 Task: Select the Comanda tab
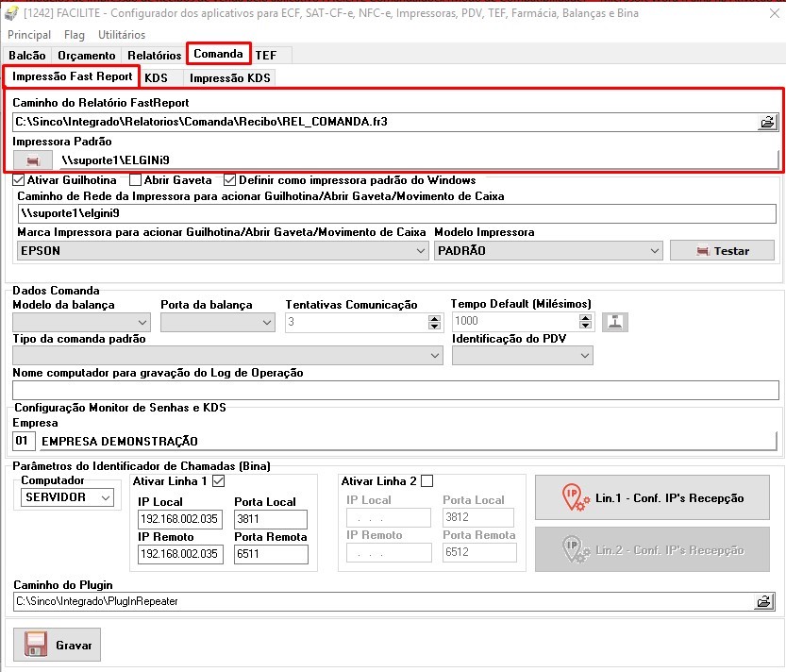pos(219,54)
